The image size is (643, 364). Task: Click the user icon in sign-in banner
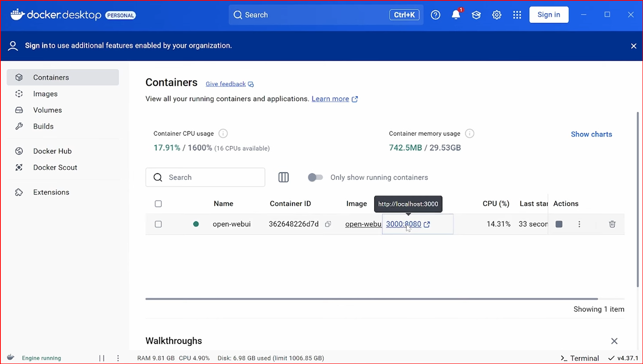(x=13, y=46)
